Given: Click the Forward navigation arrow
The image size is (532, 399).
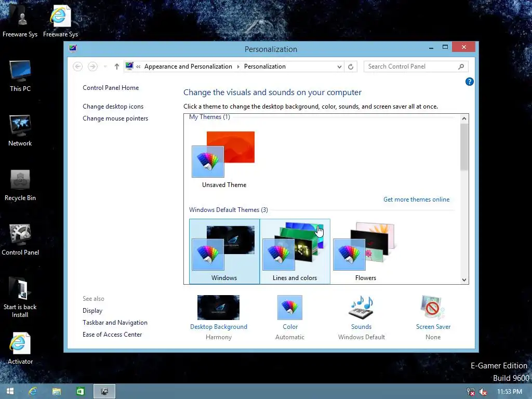Looking at the screenshot, I should point(92,66).
